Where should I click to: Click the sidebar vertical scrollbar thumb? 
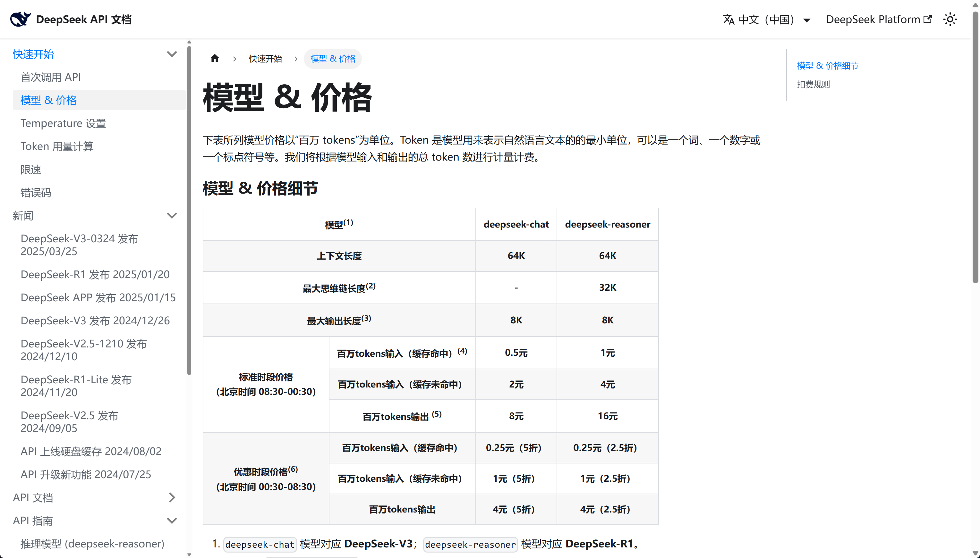[x=189, y=210]
